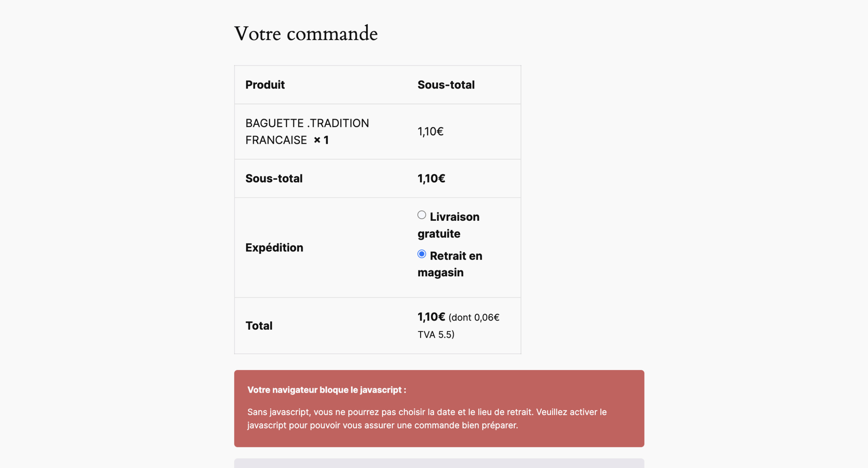Viewport: 868px width, 468px height.
Task: Click the Votre commande heading
Action: click(305, 34)
